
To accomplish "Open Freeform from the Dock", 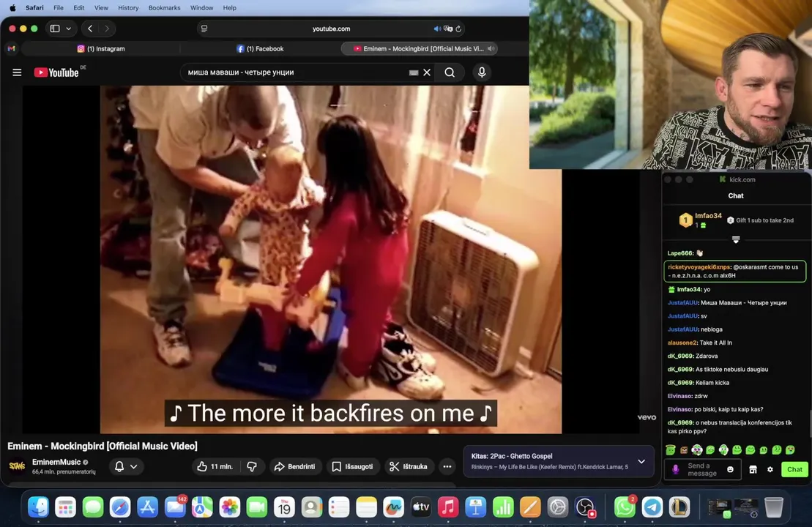I will click(394, 507).
